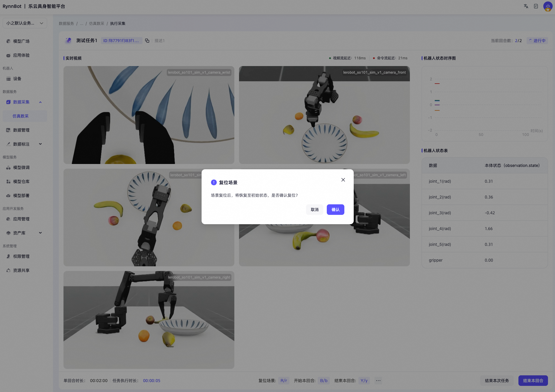Click the gripper row in state table

(484, 260)
